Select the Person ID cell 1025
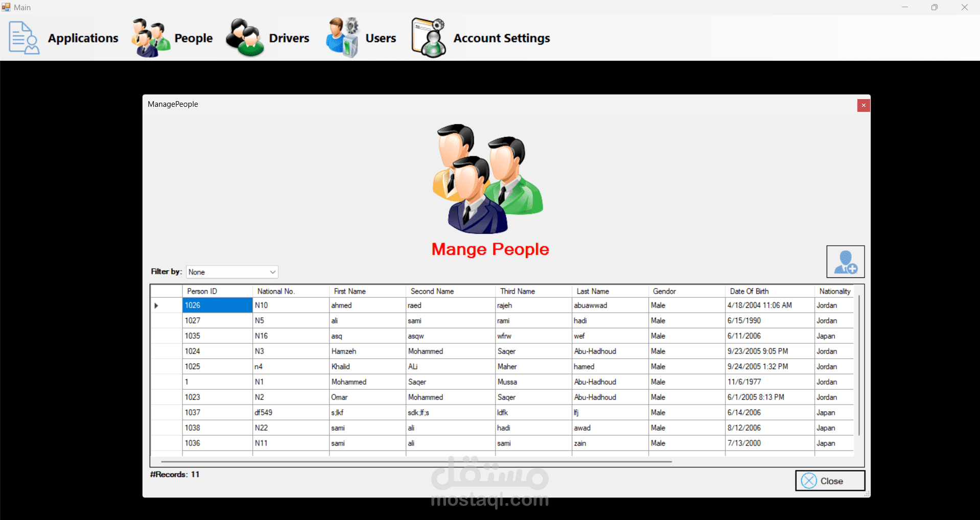 click(218, 367)
